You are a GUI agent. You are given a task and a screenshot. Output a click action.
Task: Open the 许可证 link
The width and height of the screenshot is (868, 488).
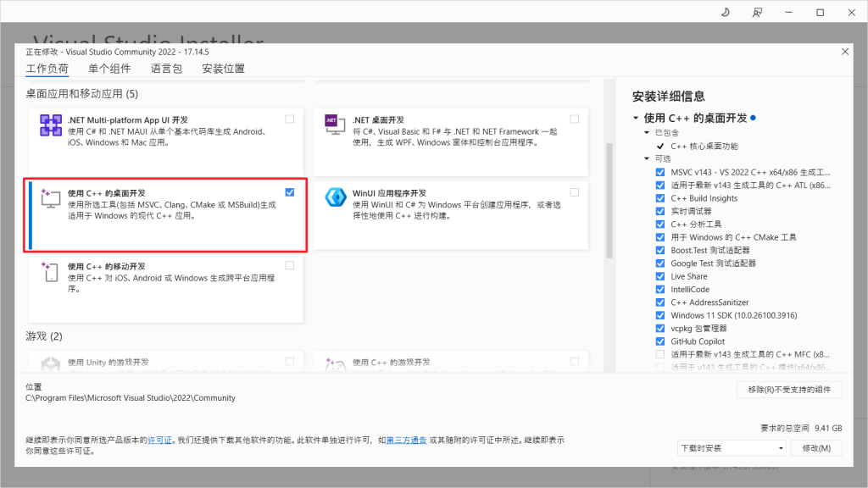(160, 441)
